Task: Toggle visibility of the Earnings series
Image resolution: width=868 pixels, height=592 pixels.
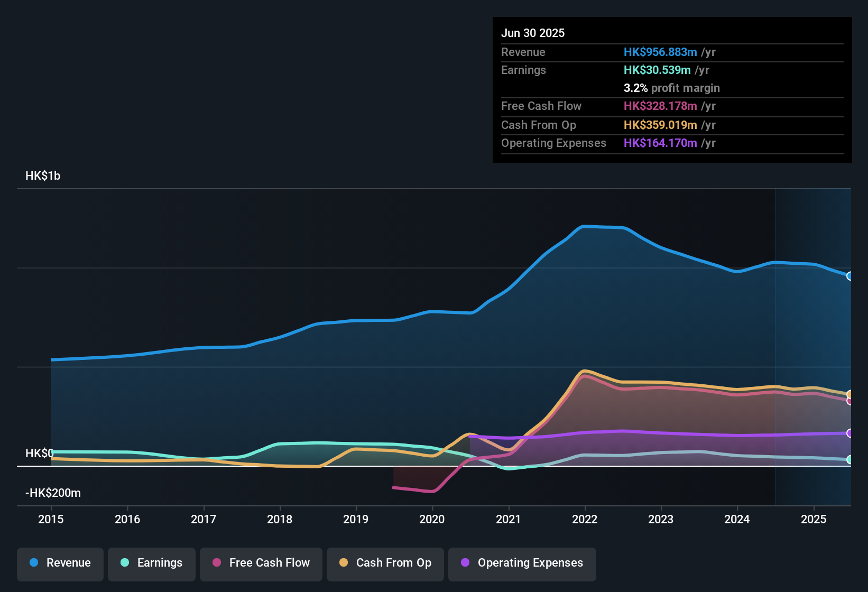Action: coord(152,563)
